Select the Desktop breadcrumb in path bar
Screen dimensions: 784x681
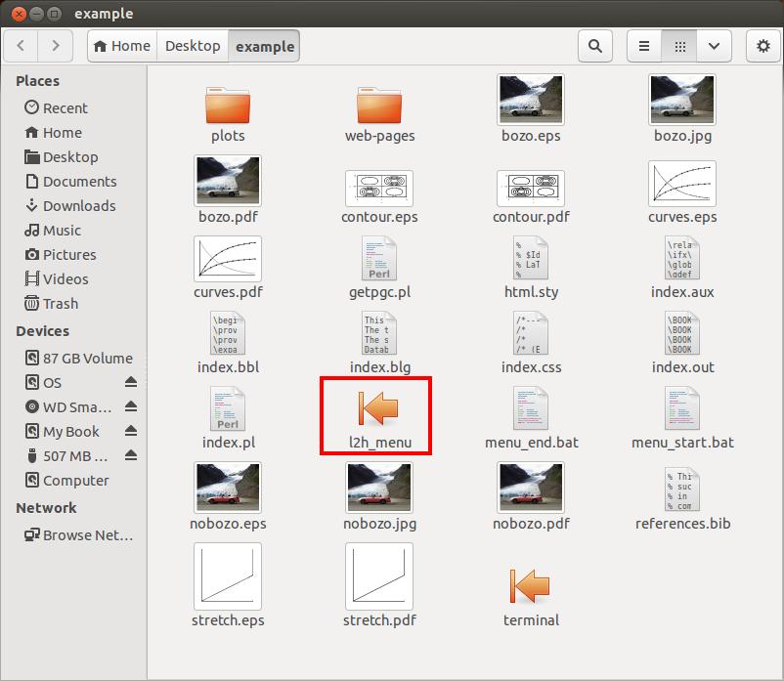coord(193,46)
